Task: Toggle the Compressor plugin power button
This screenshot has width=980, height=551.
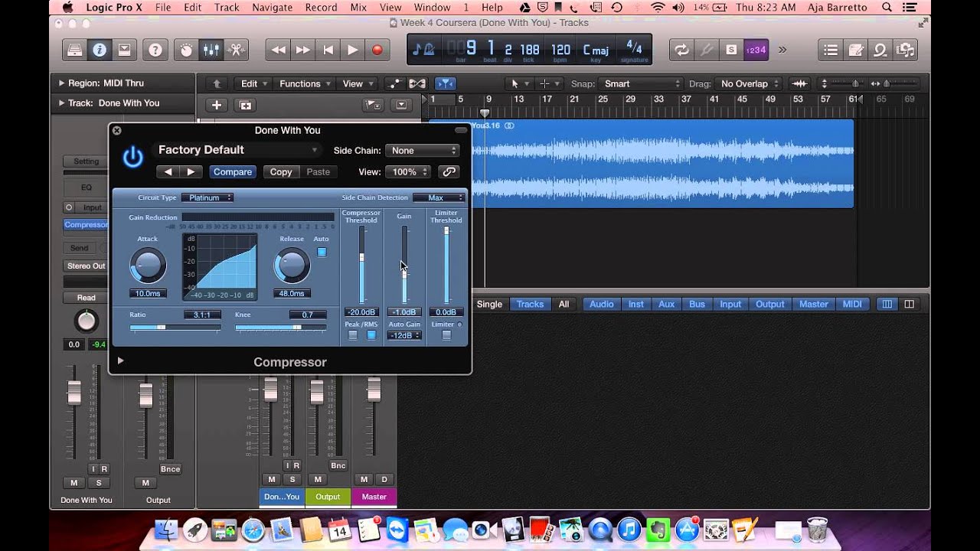Action: (133, 157)
